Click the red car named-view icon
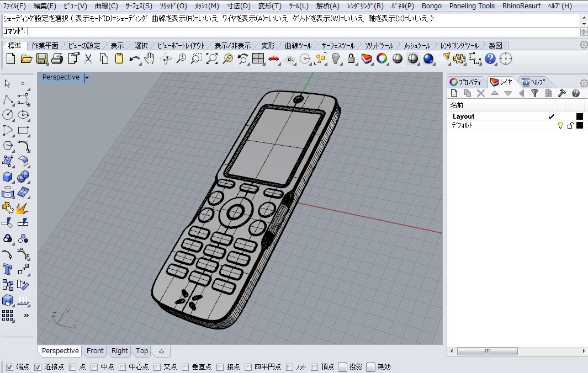This screenshot has height=373, width=588. click(x=274, y=58)
